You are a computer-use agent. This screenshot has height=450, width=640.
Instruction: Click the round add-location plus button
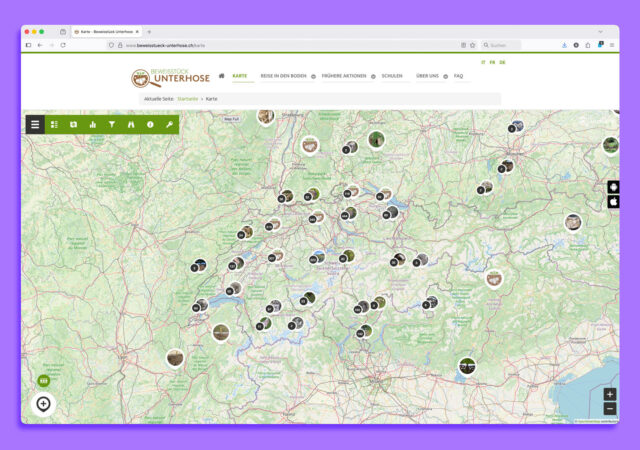click(x=43, y=404)
